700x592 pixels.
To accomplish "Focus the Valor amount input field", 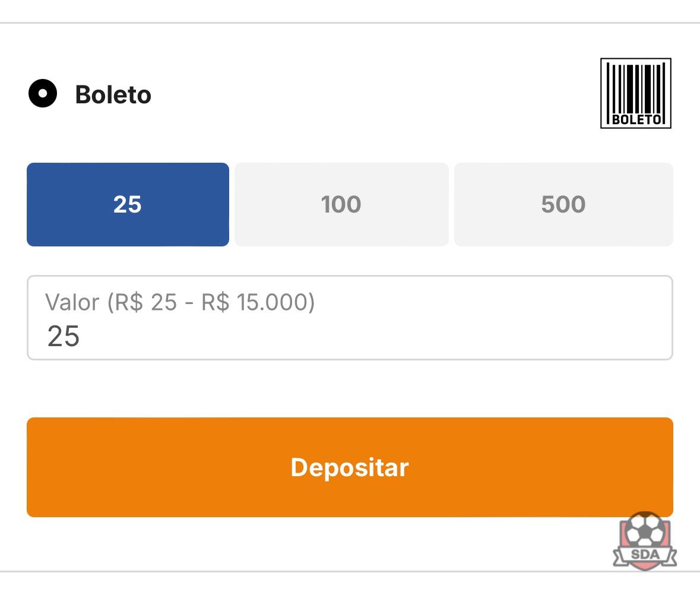I will click(x=350, y=318).
